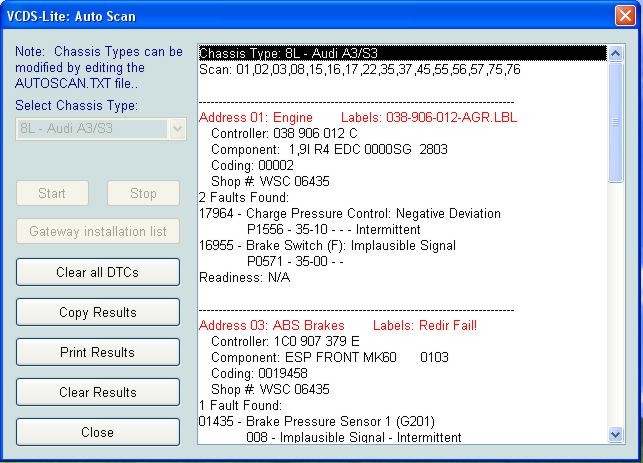
Task: Select the 'Chassis Type: 8L - Audi A3/S3' line
Action: (x=402, y=53)
